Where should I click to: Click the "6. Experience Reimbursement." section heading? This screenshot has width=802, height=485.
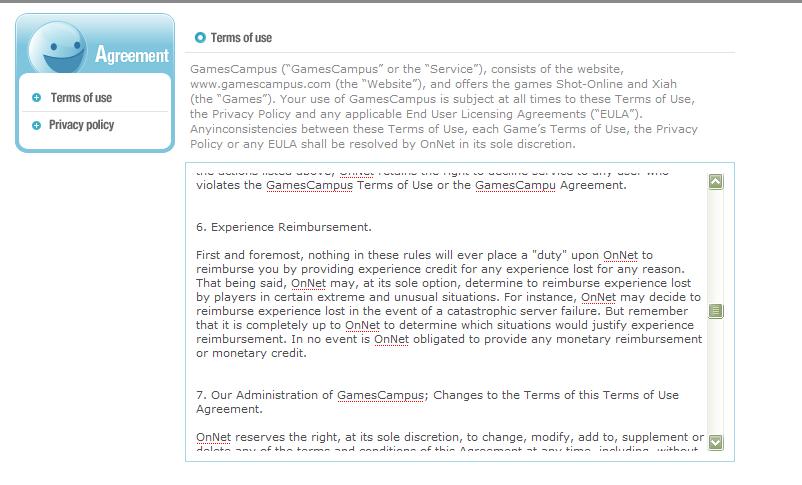(284, 227)
